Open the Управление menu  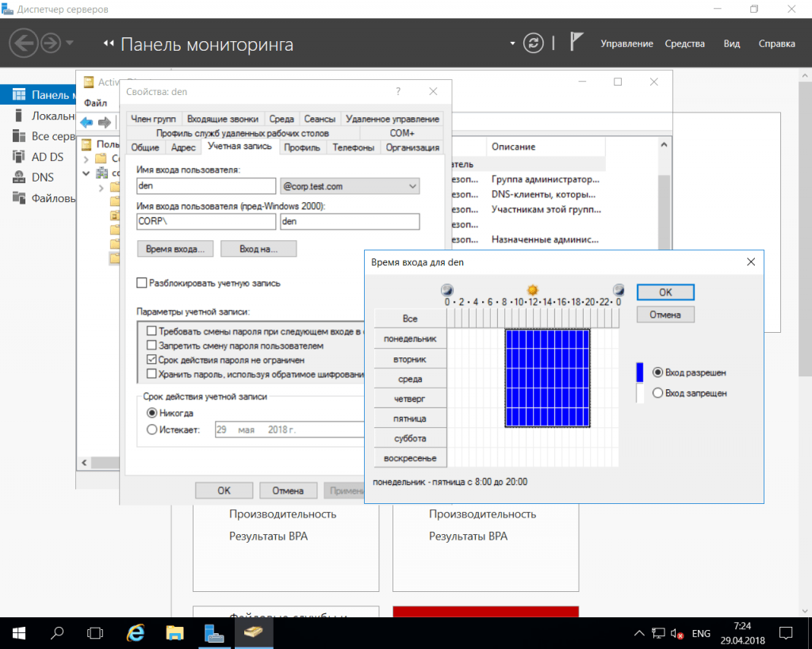[x=626, y=44]
